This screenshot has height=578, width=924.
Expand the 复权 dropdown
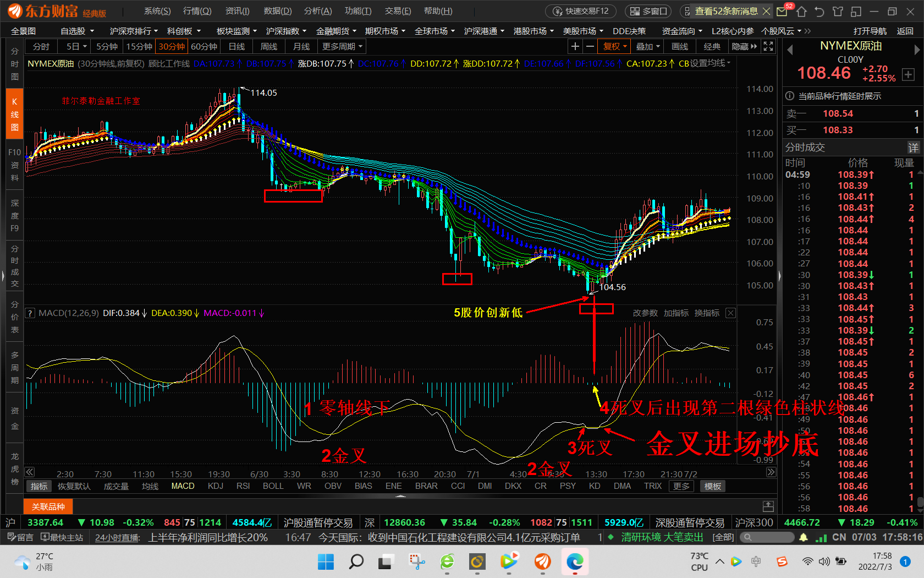click(x=615, y=47)
